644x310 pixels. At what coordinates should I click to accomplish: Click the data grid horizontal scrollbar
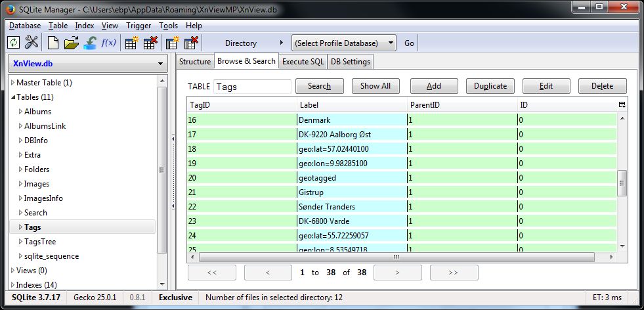pyautogui.click(x=397, y=257)
